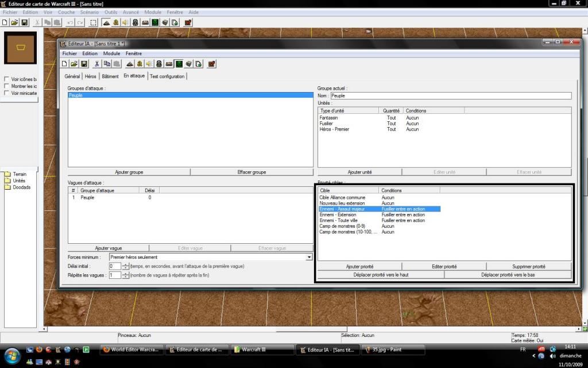Open the Scénario menu in the main window

[89, 12]
